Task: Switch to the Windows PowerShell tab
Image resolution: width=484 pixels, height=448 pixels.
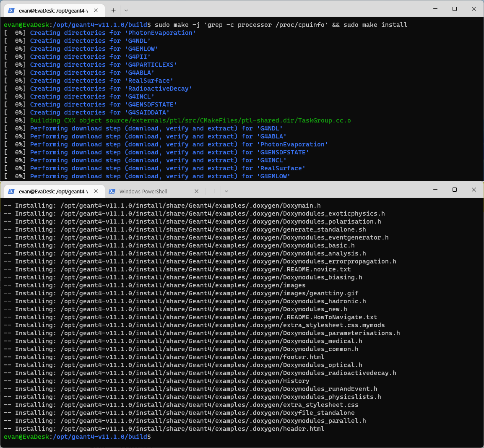Action: [143, 191]
